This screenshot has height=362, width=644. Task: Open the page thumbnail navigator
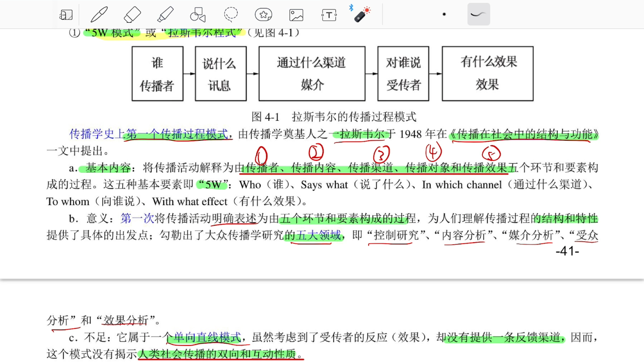click(x=66, y=14)
